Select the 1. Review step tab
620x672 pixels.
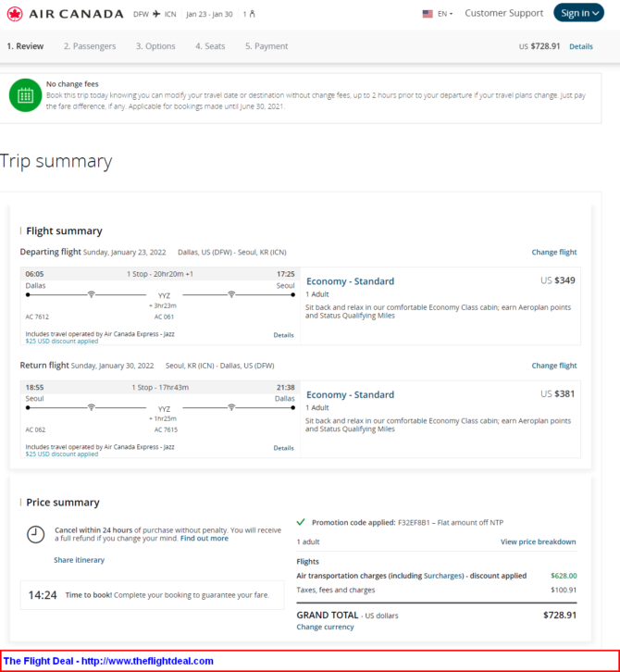coord(25,46)
